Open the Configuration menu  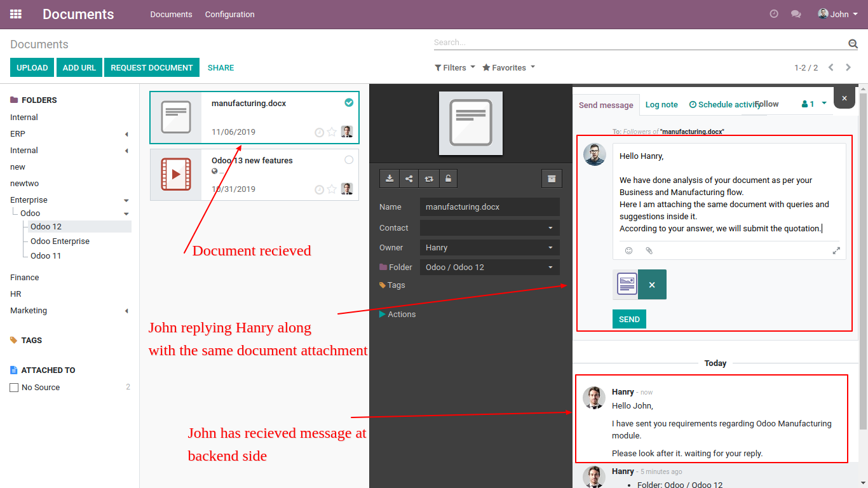(x=229, y=14)
